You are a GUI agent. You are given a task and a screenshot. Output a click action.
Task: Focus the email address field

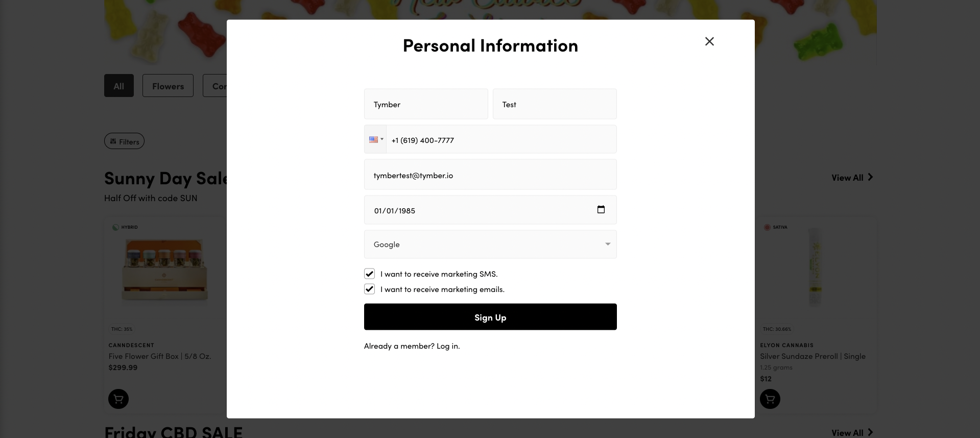click(x=490, y=175)
